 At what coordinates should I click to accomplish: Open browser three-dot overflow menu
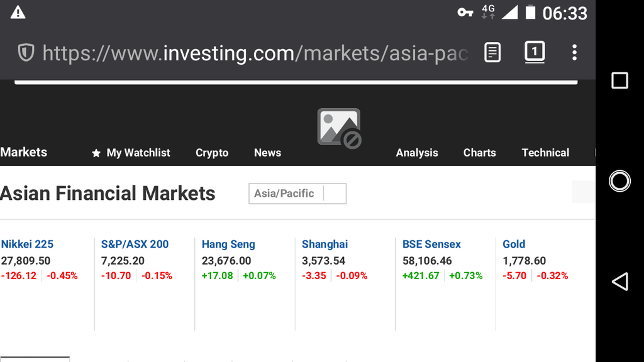tap(574, 53)
